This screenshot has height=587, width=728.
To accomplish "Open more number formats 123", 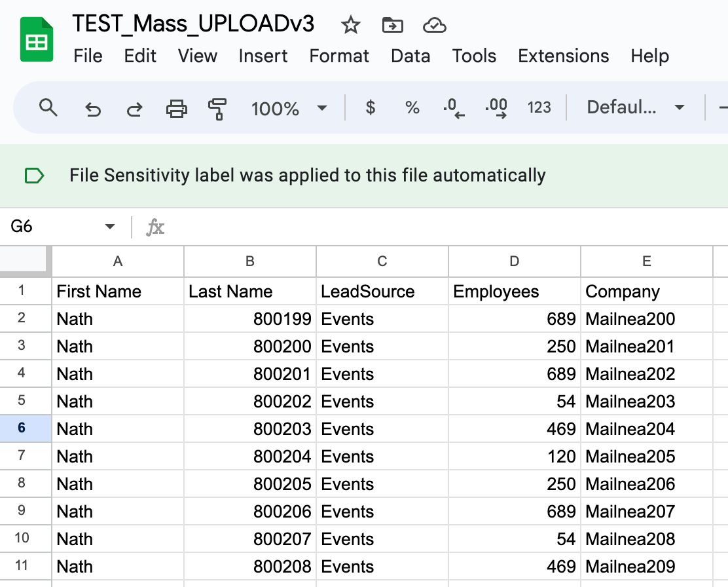I will (x=539, y=108).
